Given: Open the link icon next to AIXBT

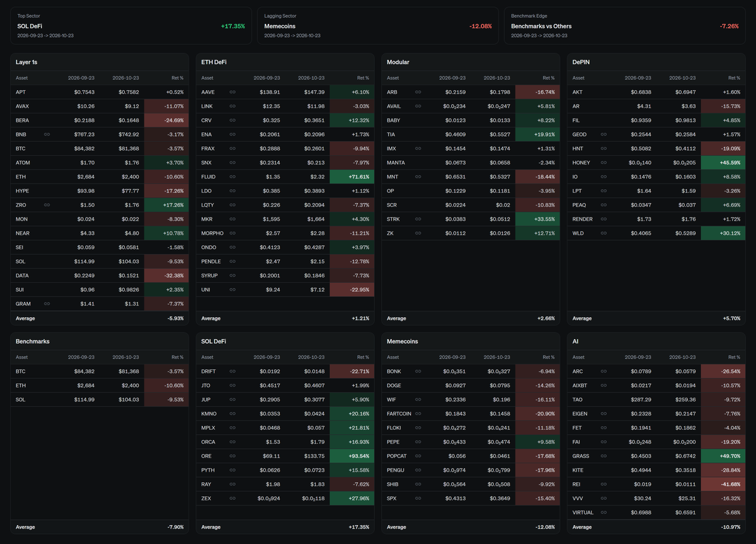Looking at the screenshot, I should coord(604,385).
